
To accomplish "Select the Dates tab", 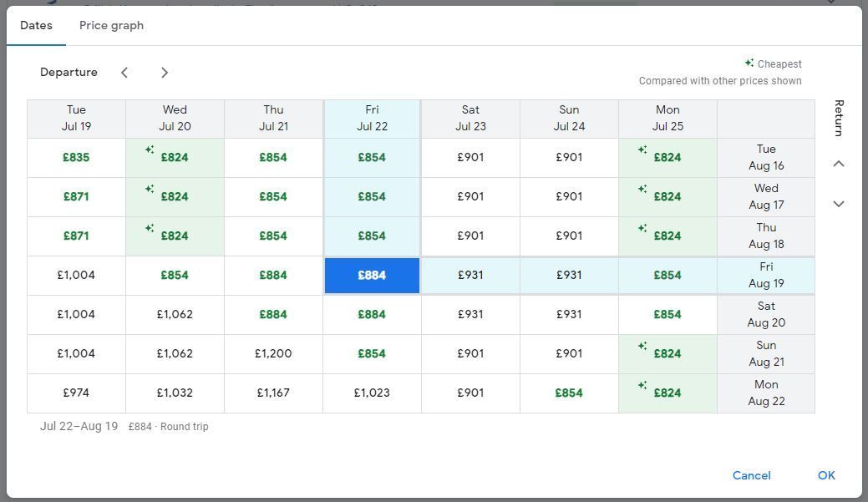I will [x=36, y=25].
